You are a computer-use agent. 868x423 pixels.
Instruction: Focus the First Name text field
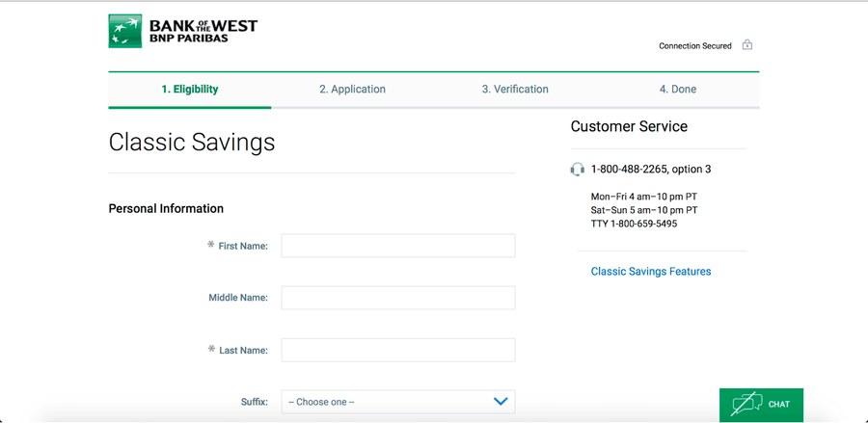(397, 246)
